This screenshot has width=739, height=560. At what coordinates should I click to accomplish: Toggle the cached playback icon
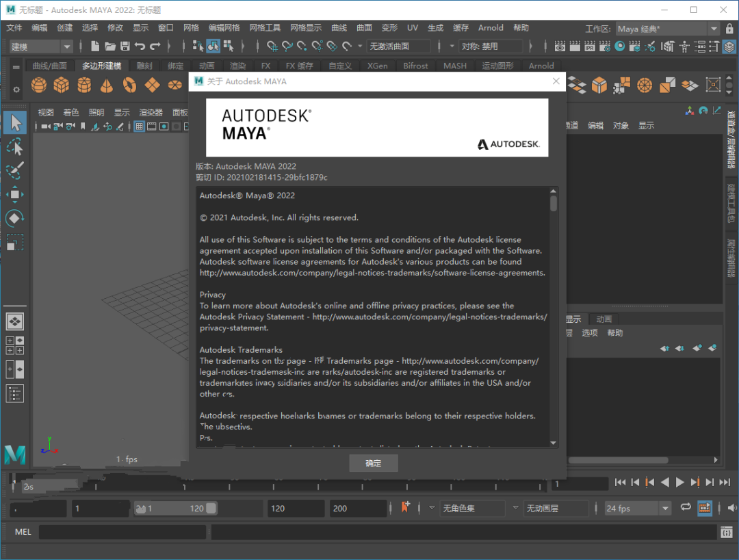705,508
